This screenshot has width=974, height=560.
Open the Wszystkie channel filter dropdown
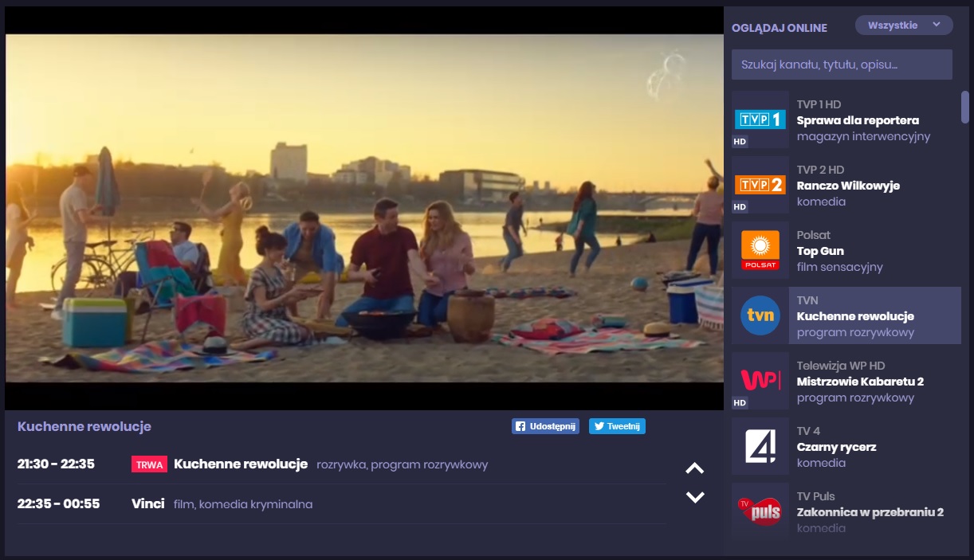[x=904, y=25]
